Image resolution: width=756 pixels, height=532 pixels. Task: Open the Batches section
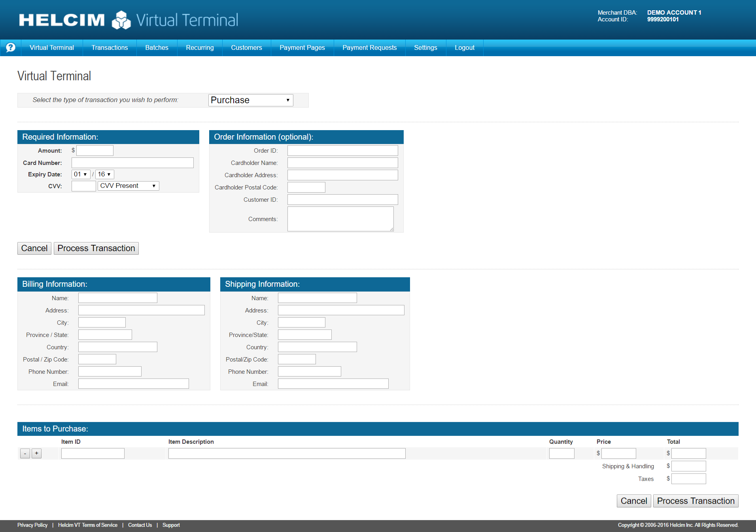click(157, 47)
